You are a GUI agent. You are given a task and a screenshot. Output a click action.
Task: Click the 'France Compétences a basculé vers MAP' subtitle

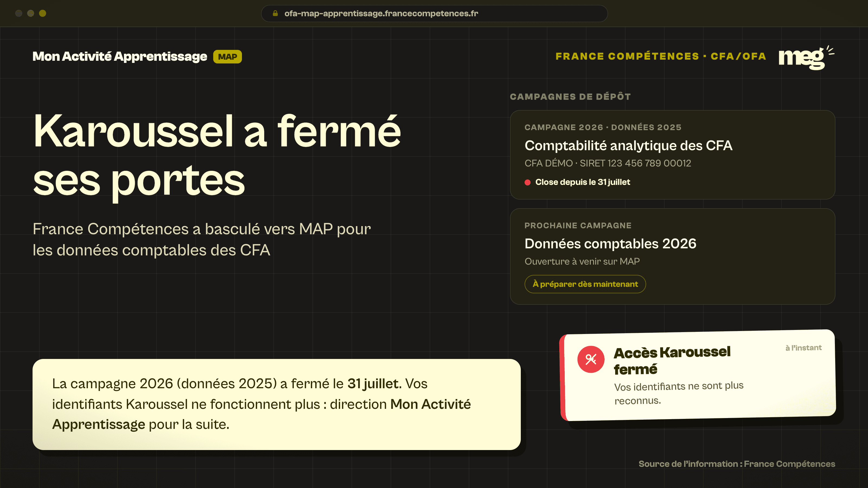tap(202, 239)
